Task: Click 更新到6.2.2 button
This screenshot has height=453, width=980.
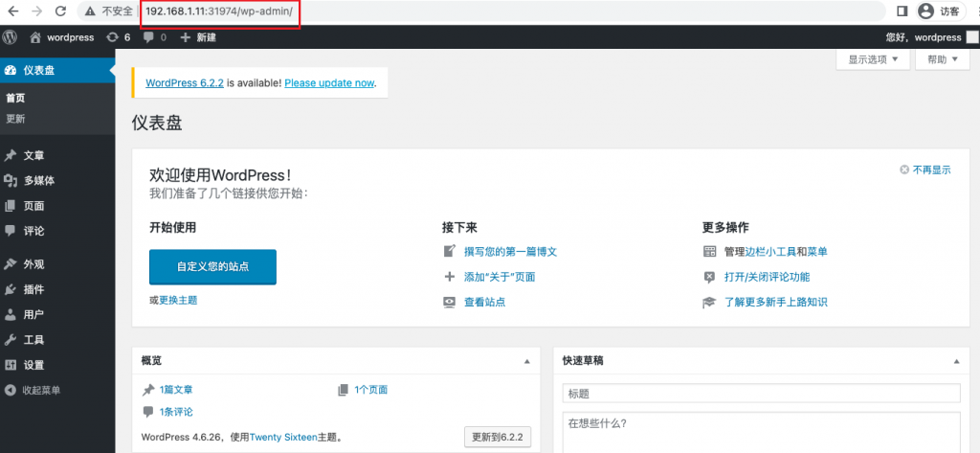Action: [x=498, y=437]
